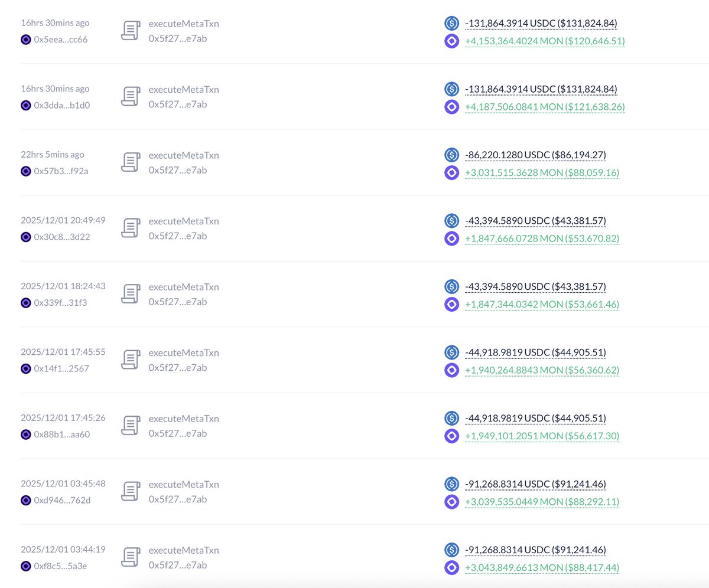Click the MON token icon next to +3,031,515.3628 MON
The image size is (709, 588).
point(451,173)
